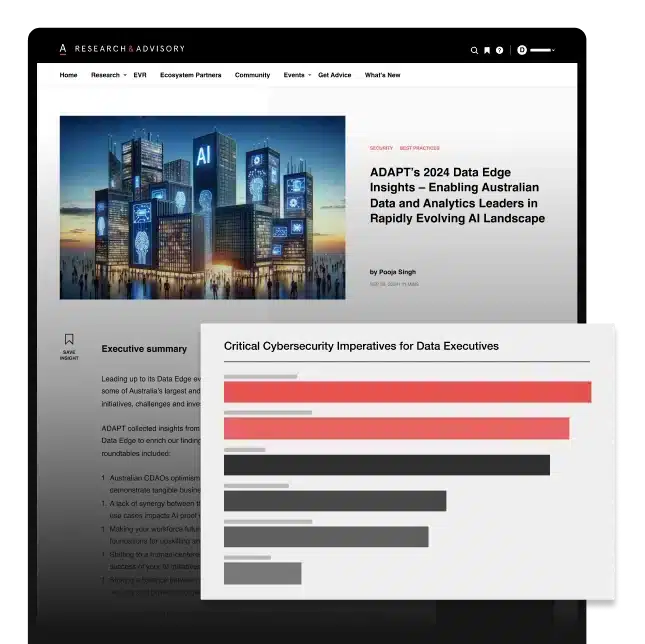Click the Save Insight bookmark icon
645x644 pixels.
coord(69,339)
